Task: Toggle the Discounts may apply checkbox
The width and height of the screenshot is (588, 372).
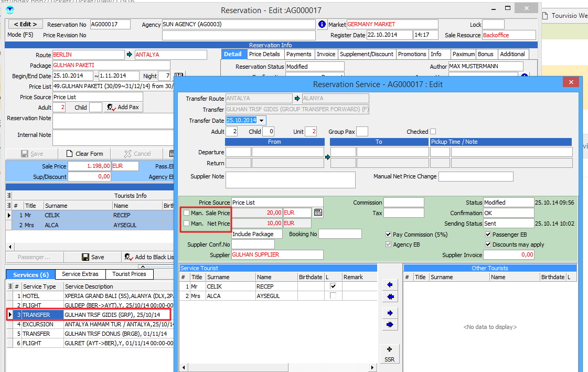Action: tap(488, 245)
